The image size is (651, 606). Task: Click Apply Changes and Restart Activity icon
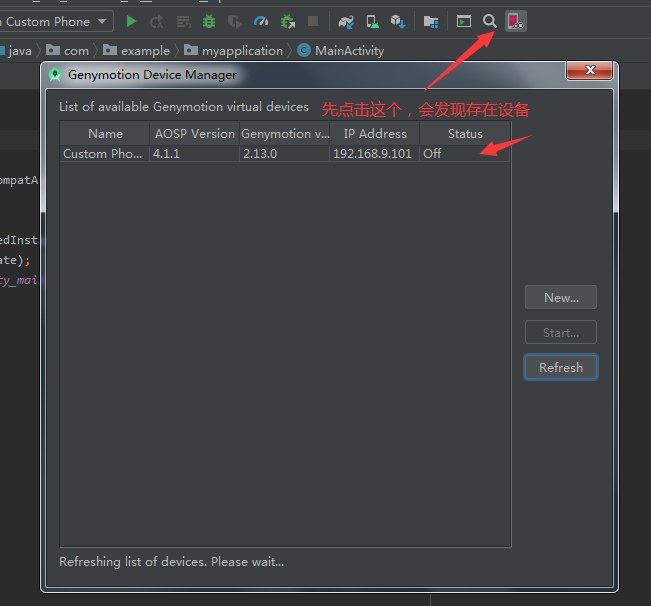click(x=157, y=22)
